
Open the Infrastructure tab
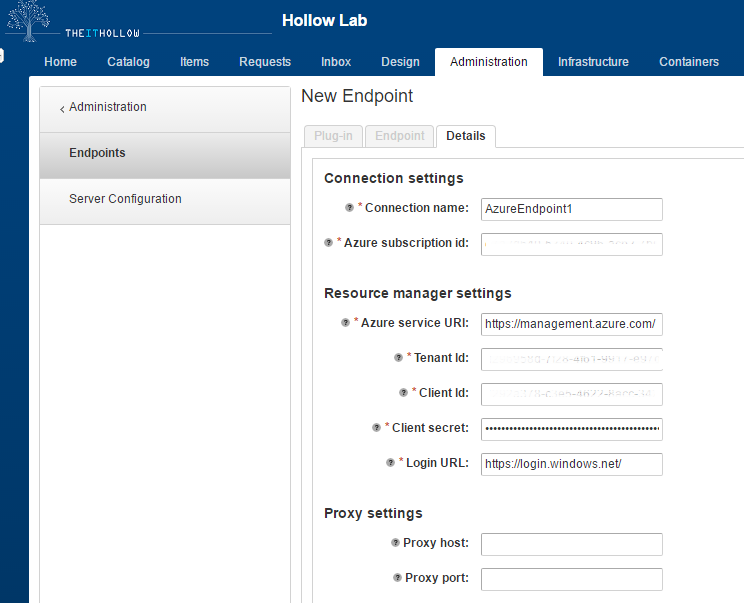click(593, 62)
